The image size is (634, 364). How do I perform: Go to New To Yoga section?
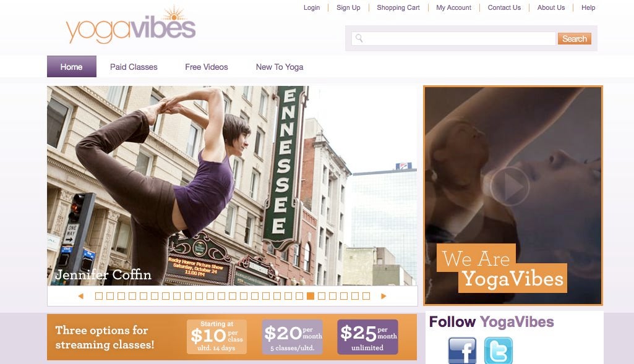tap(280, 67)
